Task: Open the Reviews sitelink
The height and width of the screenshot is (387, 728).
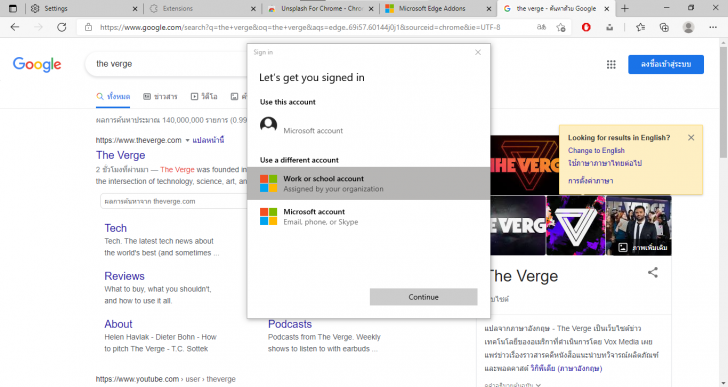Action: (x=124, y=276)
